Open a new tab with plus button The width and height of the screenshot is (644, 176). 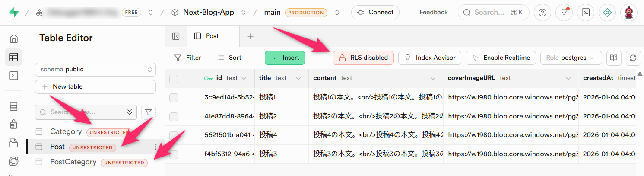250,36
